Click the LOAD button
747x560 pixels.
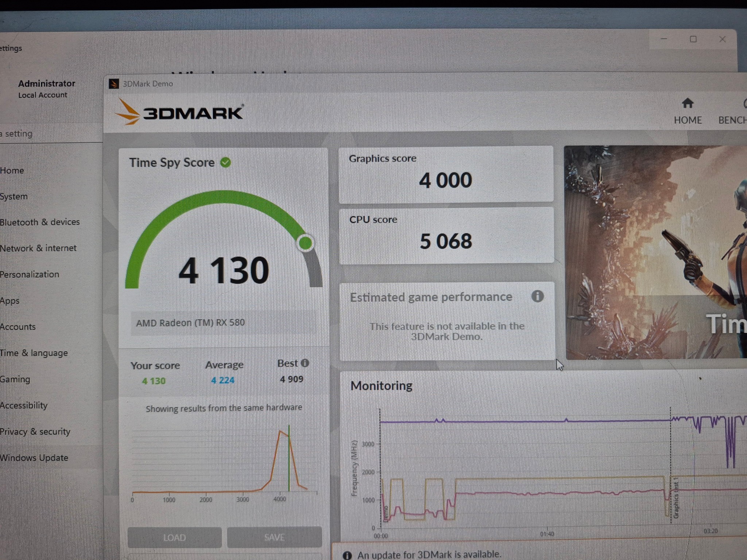pos(174,537)
